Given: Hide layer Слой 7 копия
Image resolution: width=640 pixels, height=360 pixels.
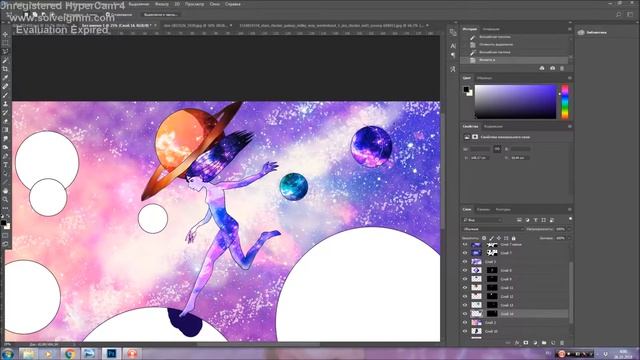Looking at the screenshot, I should click(x=465, y=244).
